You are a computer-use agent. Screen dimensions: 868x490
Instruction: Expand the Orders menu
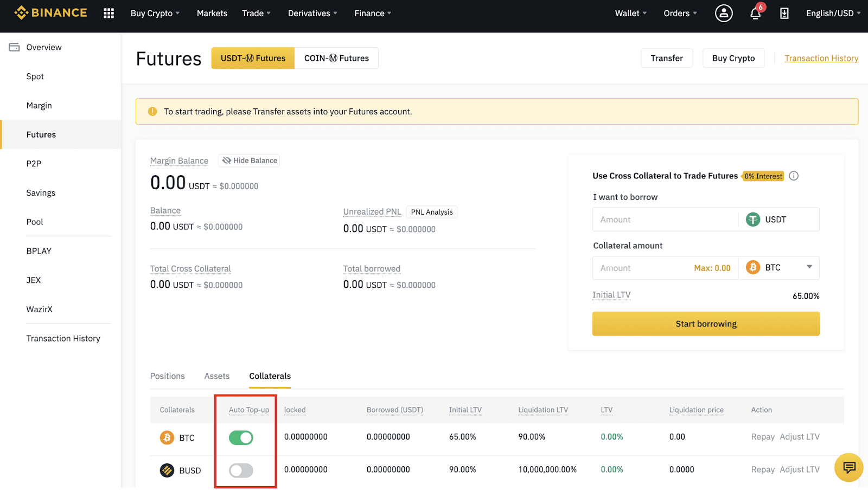[680, 13]
